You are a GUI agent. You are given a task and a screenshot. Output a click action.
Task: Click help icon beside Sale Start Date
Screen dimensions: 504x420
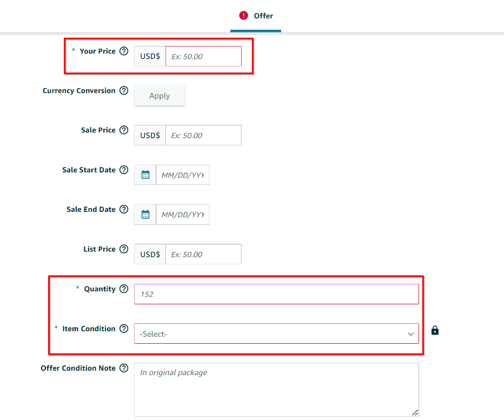[x=124, y=170]
